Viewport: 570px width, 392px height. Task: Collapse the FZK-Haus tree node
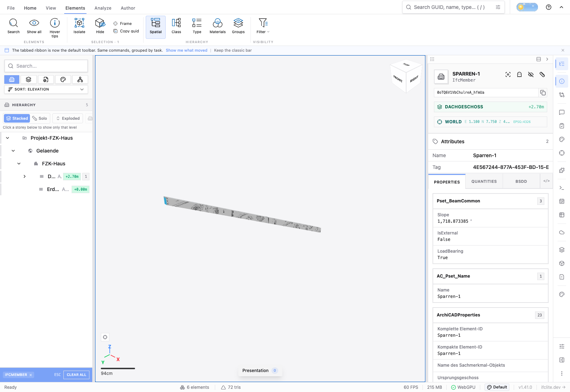coord(19,164)
